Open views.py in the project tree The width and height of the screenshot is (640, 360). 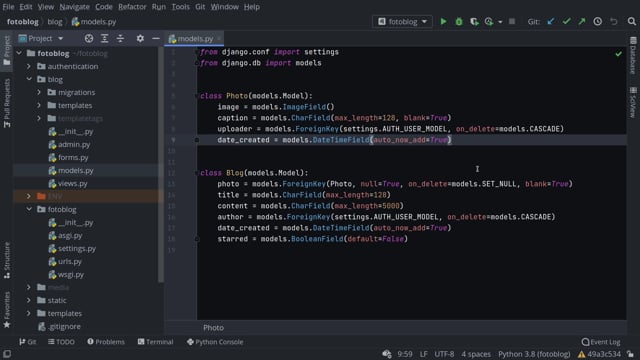coord(73,183)
